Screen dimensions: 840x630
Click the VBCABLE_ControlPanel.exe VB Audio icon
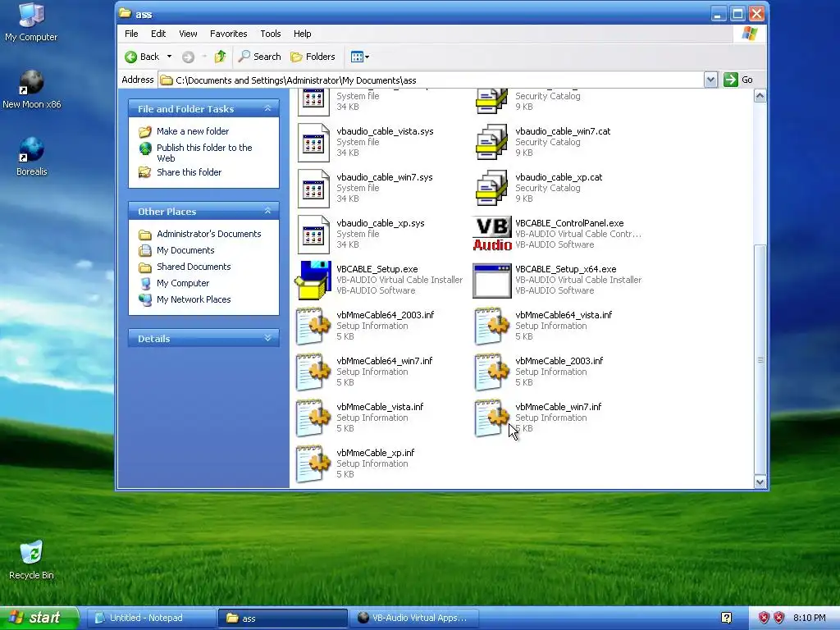(492, 234)
